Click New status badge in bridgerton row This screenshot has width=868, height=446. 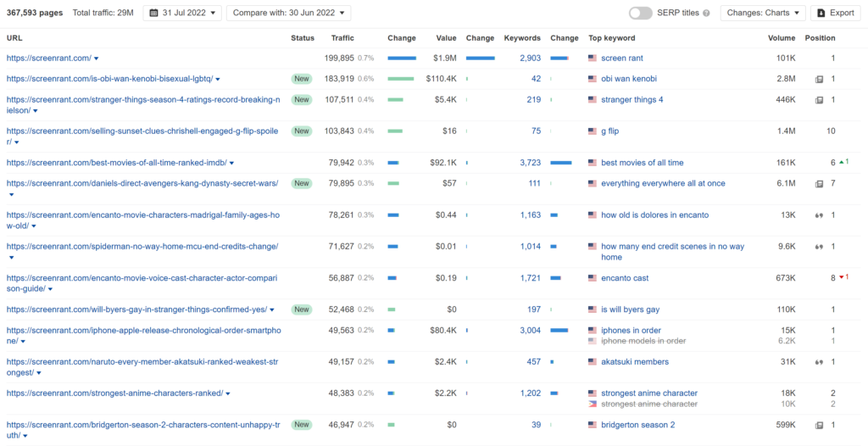[x=302, y=425]
